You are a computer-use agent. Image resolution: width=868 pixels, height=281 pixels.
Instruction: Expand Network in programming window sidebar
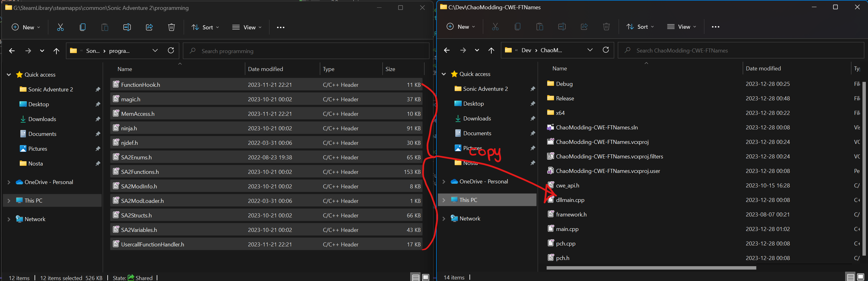[9, 219]
